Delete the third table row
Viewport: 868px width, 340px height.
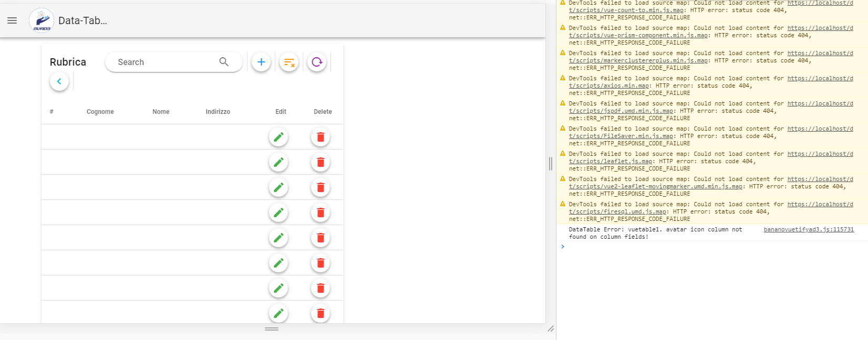click(321, 187)
